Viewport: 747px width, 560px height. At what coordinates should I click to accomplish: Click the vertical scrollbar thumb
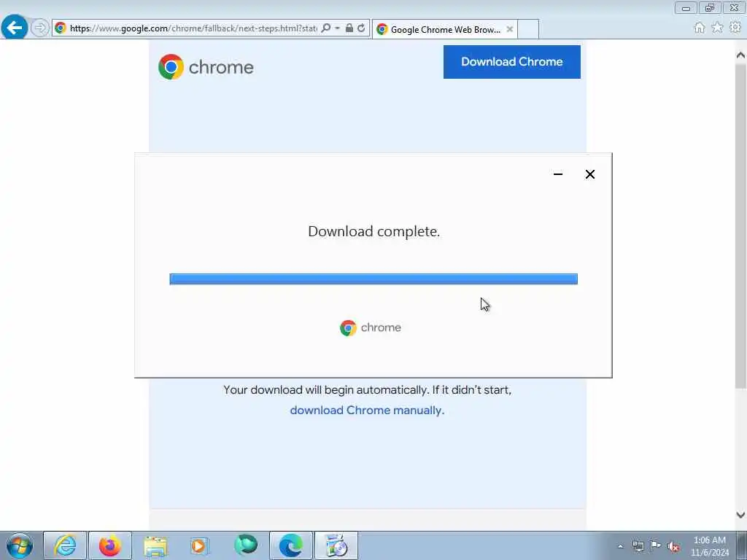[x=740, y=226]
